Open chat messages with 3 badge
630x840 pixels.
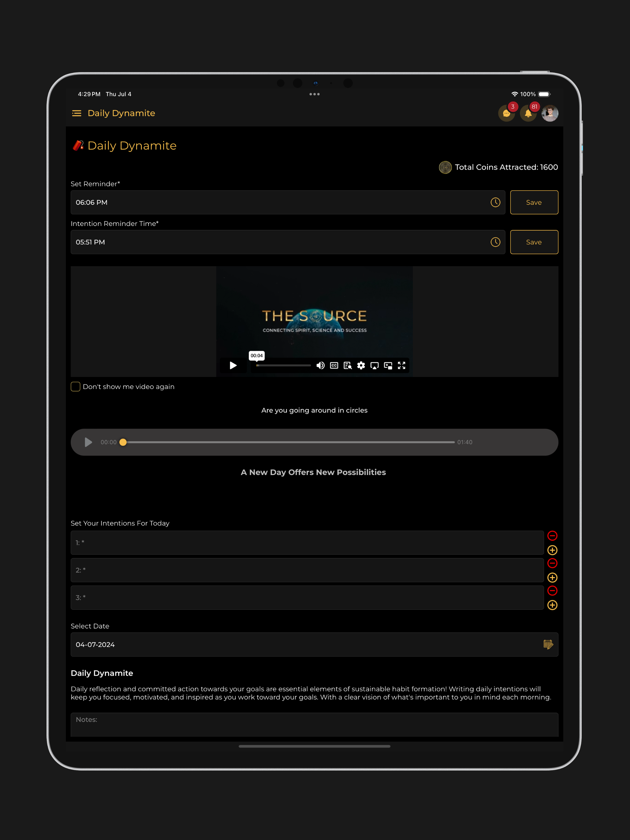[507, 113]
